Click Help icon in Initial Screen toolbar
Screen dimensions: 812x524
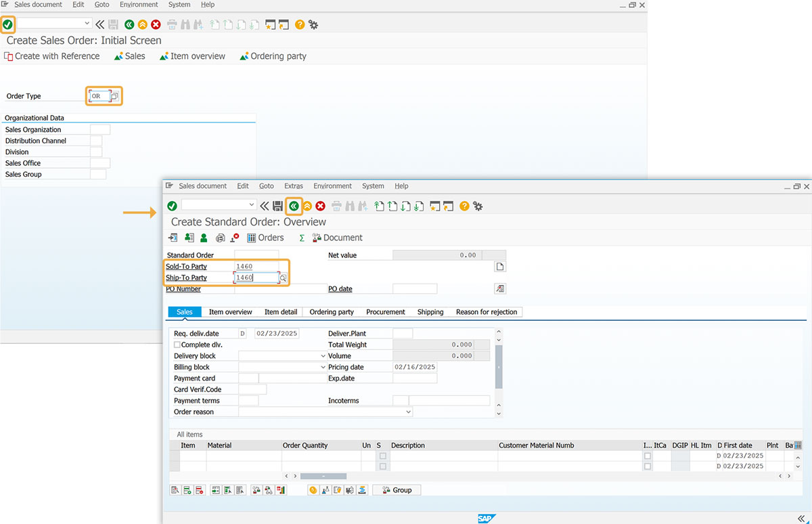tap(300, 24)
